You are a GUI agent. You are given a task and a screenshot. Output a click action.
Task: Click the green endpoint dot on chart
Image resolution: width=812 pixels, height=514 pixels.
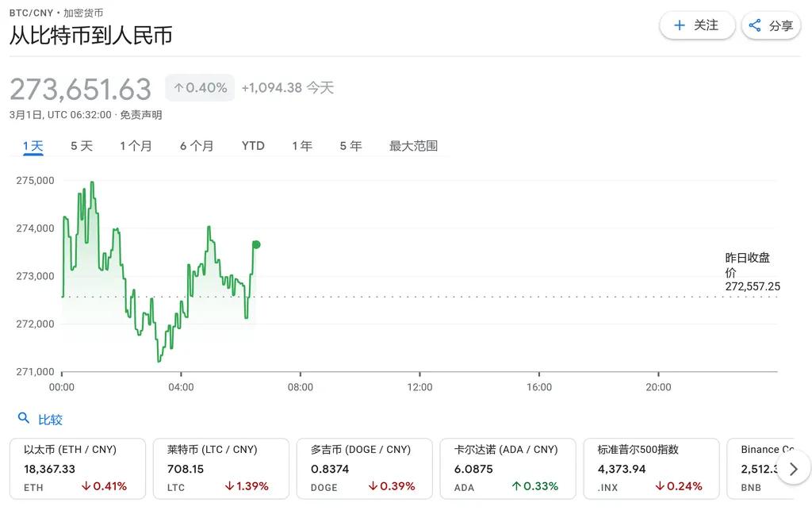tap(256, 244)
